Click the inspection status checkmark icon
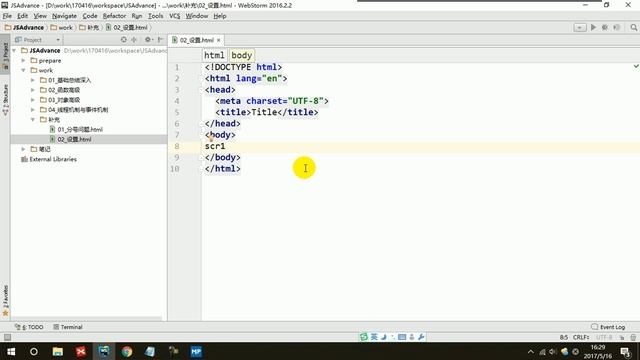This screenshot has width=640, height=360. point(636,66)
